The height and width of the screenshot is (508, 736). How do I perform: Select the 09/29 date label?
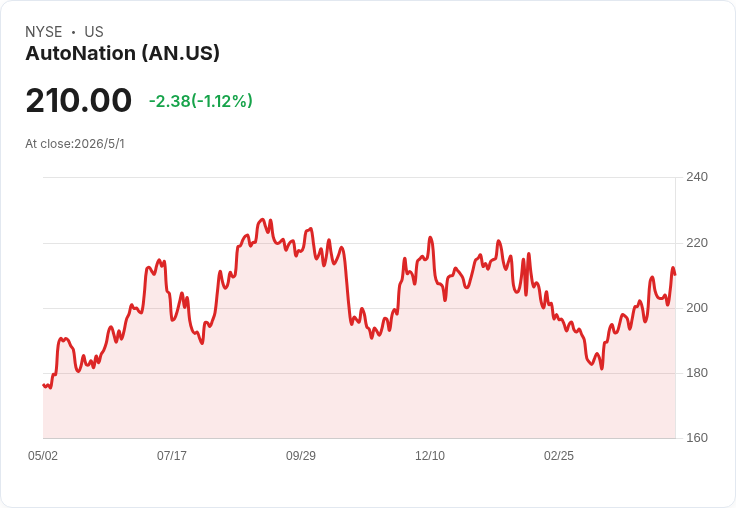tap(301, 456)
